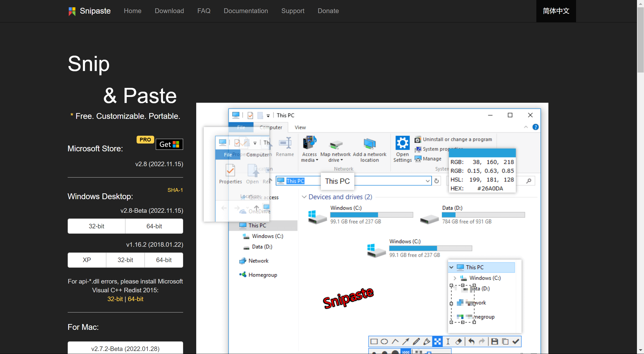Click the blue color preview swatch
The image size is (644, 354).
tap(482, 153)
